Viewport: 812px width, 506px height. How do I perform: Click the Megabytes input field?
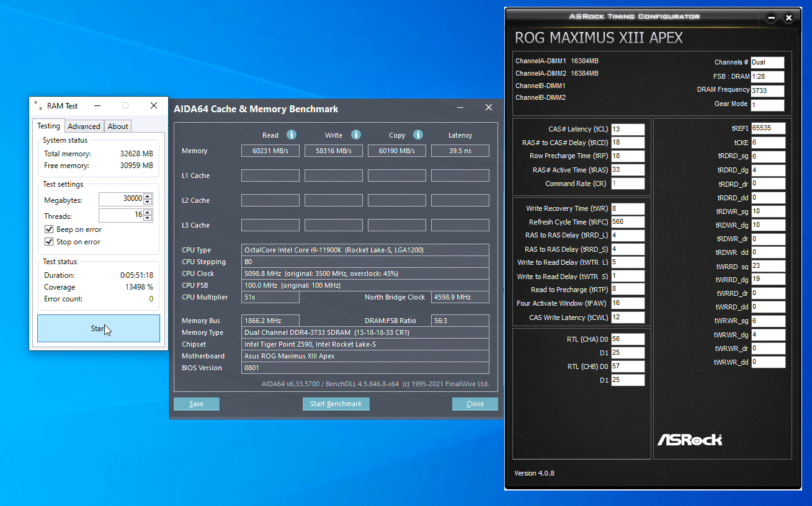[121, 200]
